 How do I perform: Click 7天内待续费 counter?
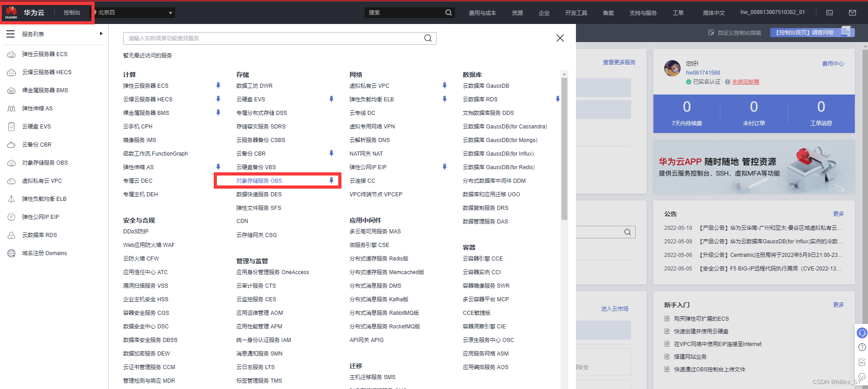click(x=687, y=114)
